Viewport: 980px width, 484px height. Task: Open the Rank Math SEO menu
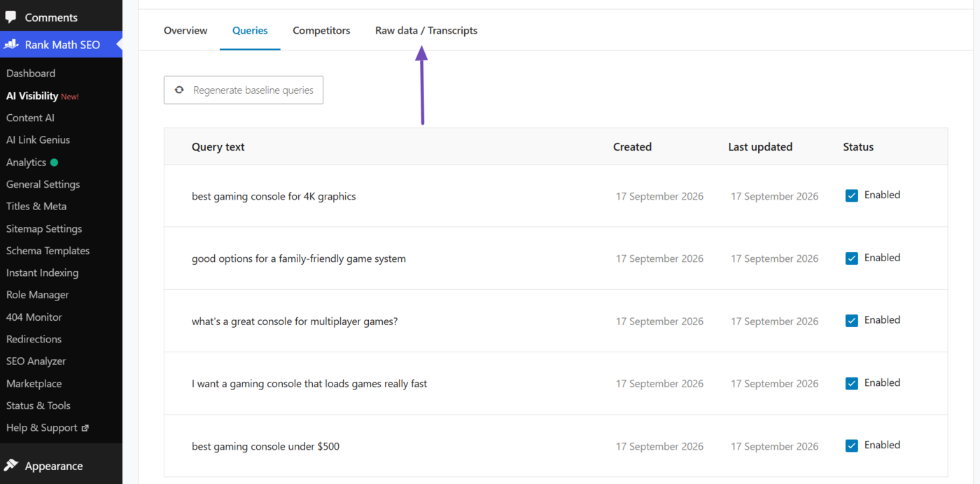click(x=61, y=44)
